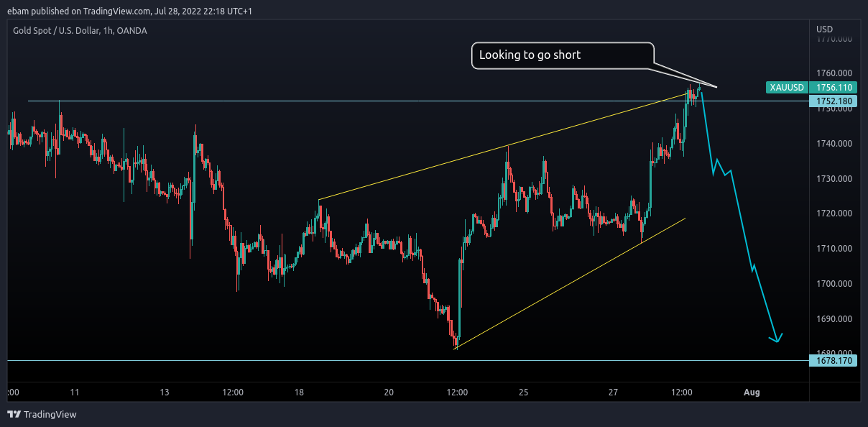
Task: Click the 1710.000 price axis level
Action: click(x=834, y=249)
